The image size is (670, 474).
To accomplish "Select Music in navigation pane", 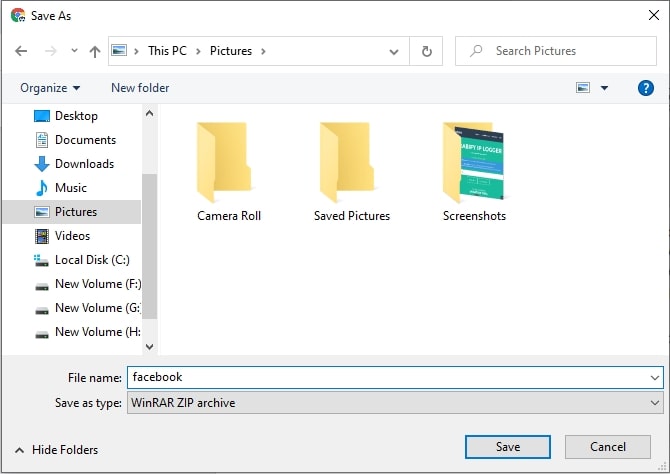I will point(71,188).
